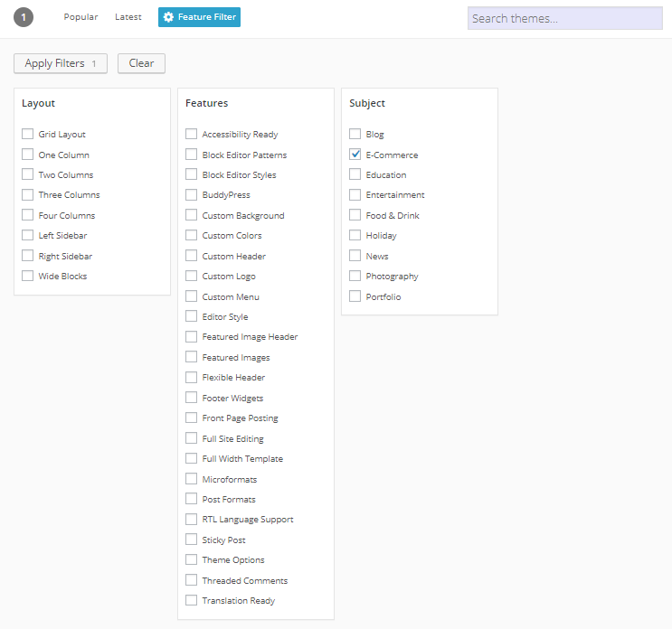Check the Blog subject checkbox
The width and height of the screenshot is (672, 629).
[x=355, y=135]
